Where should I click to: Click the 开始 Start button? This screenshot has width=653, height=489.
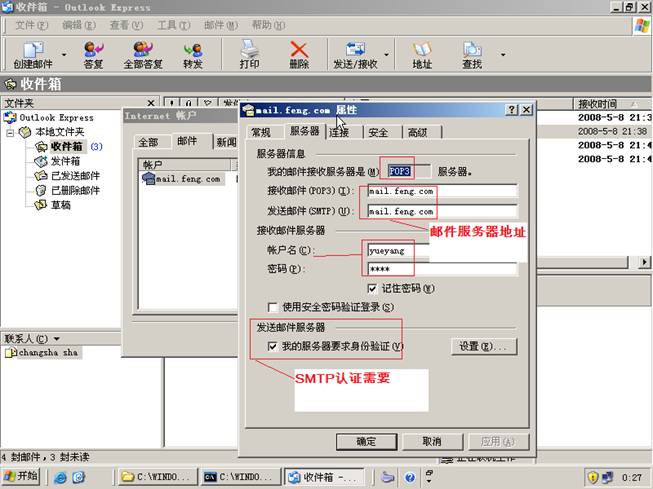point(22,477)
